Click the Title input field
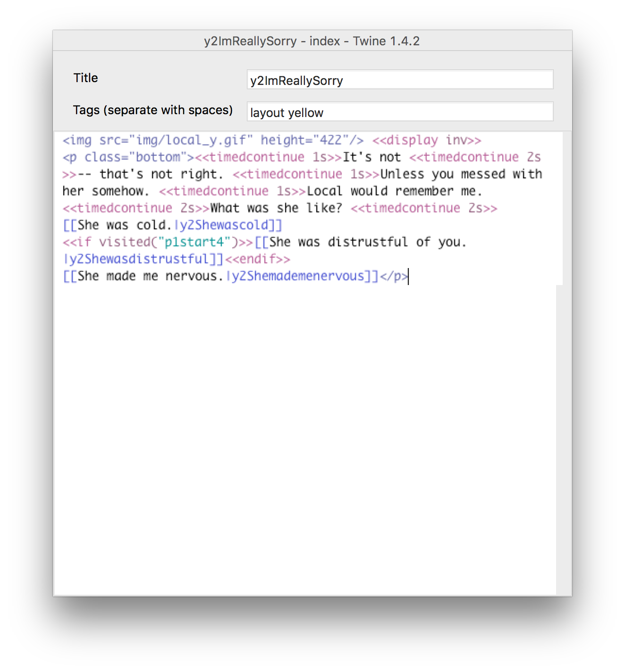Screen dimensions: 625x672 [x=400, y=80]
